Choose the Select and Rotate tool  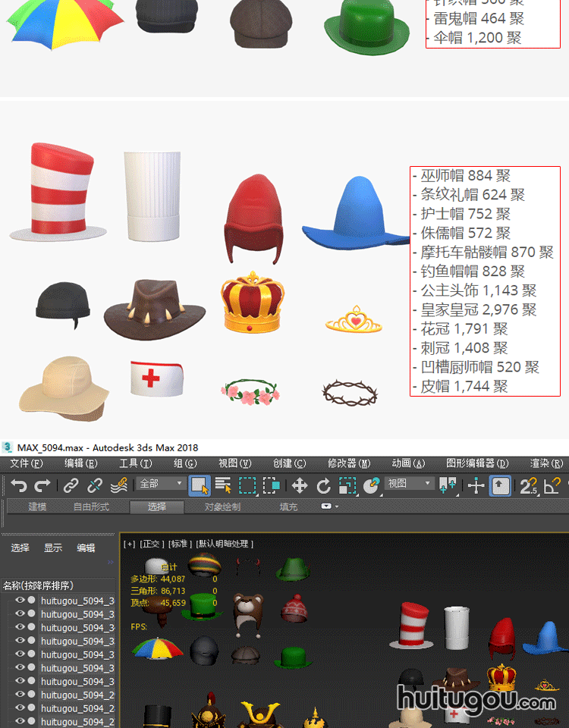point(324,485)
